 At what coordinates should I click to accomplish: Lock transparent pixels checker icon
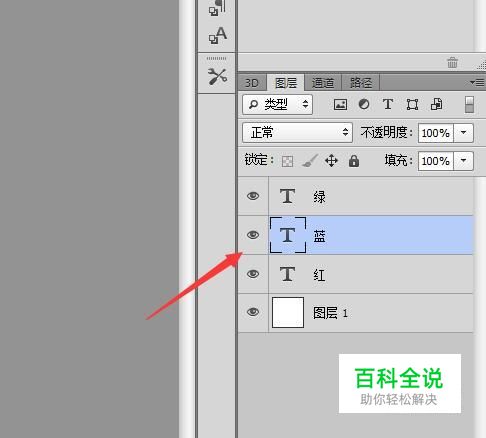(x=287, y=161)
